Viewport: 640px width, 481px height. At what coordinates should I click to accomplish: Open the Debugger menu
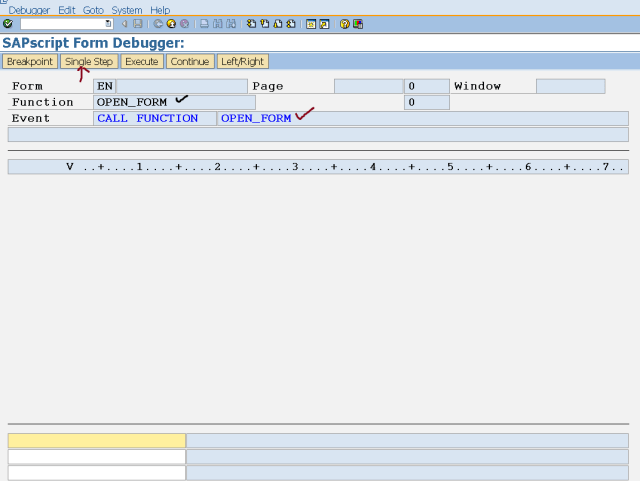click(29, 10)
